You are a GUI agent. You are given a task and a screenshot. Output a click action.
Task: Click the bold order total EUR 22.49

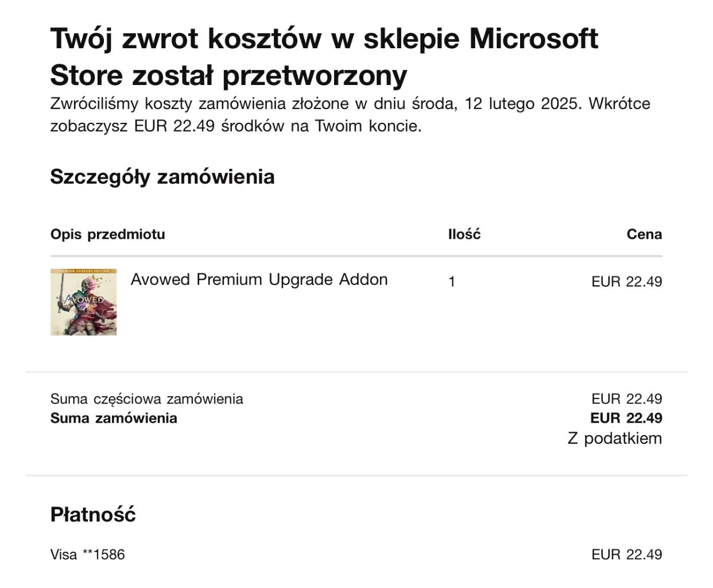[x=626, y=418]
